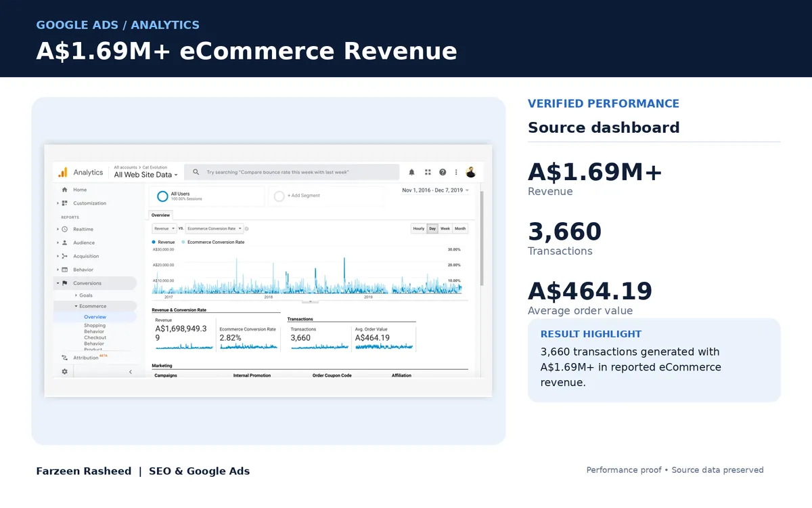Click the vertical scrollbar of the dashboard
The width and height of the screenshot is (812, 508).
pos(481,237)
